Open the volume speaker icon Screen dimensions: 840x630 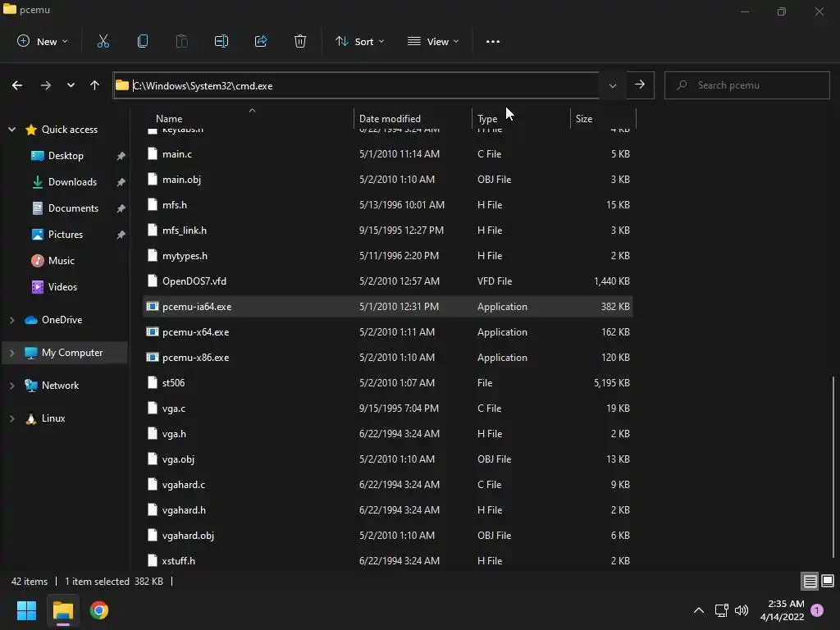(x=742, y=610)
